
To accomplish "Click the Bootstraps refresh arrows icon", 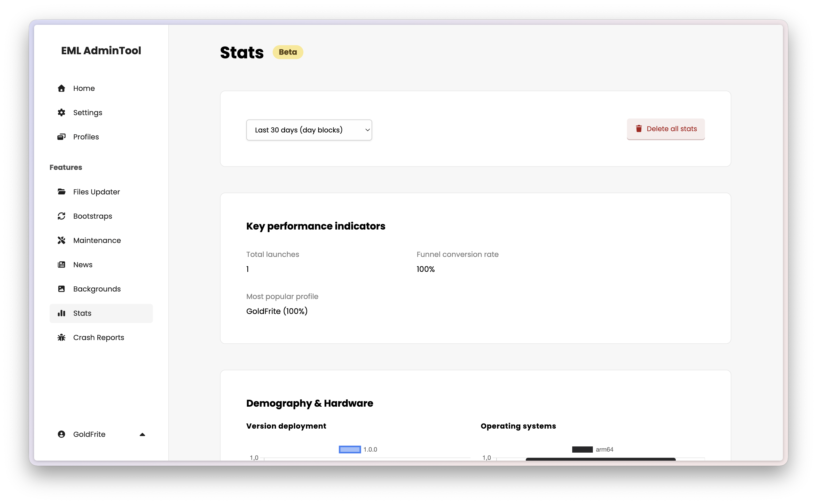I will point(61,216).
